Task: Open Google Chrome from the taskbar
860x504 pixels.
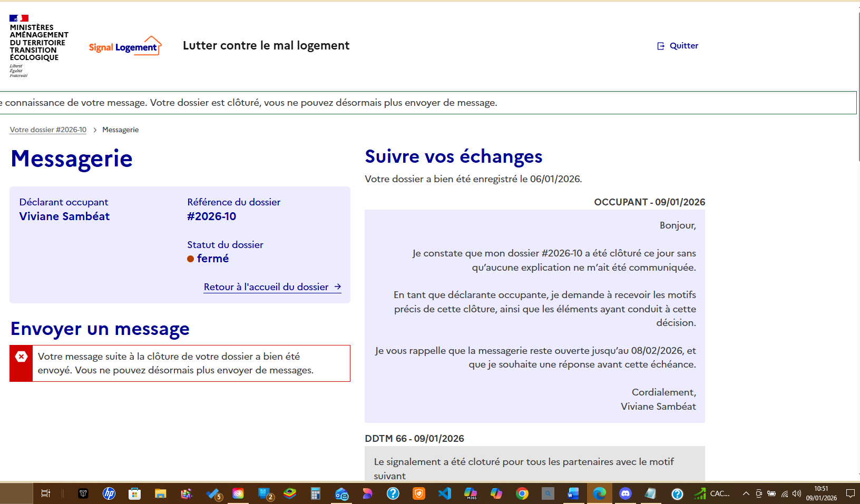Action: (x=522, y=493)
